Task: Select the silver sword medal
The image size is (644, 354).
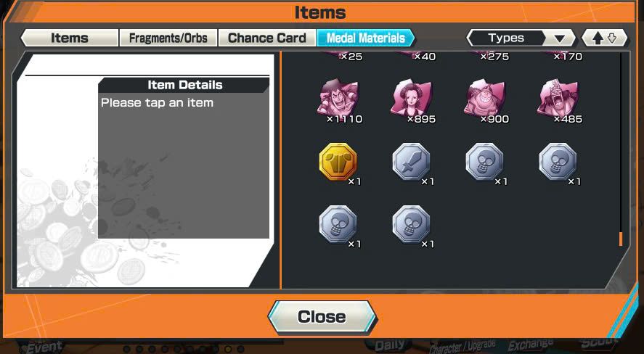Action: pyautogui.click(x=411, y=162)
